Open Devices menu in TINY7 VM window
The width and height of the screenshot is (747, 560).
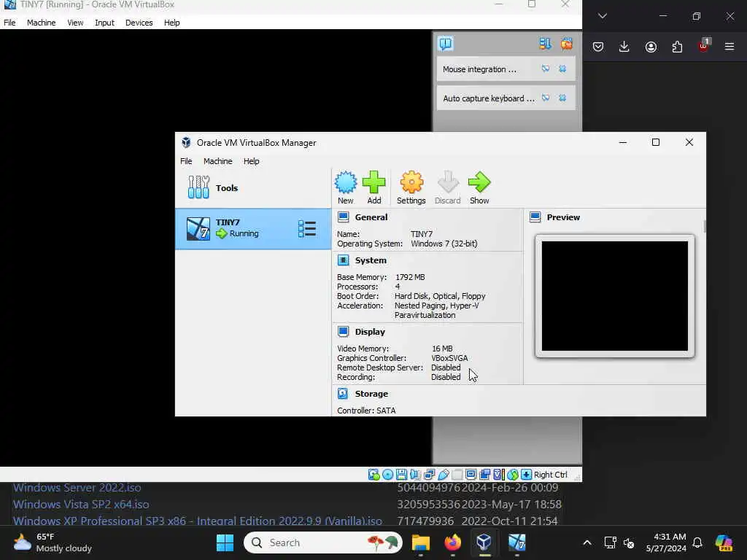click(139, 23)
